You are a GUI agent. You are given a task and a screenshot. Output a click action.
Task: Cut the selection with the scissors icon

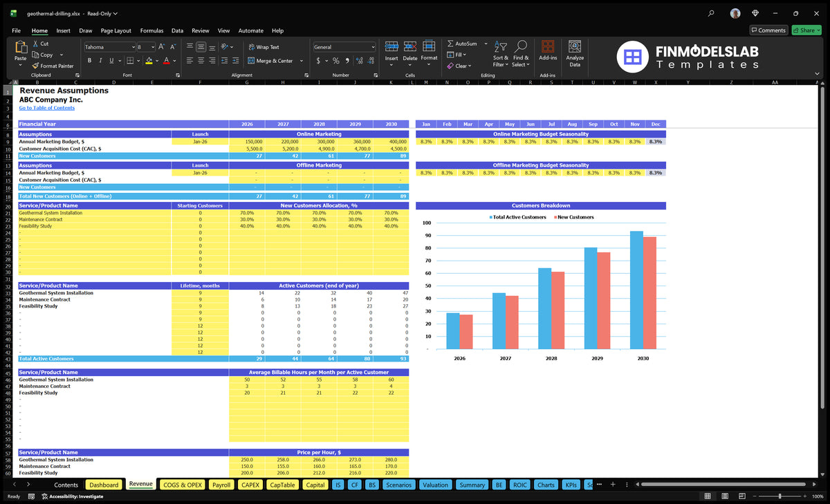pyautogui.click(x=35, y=44)
